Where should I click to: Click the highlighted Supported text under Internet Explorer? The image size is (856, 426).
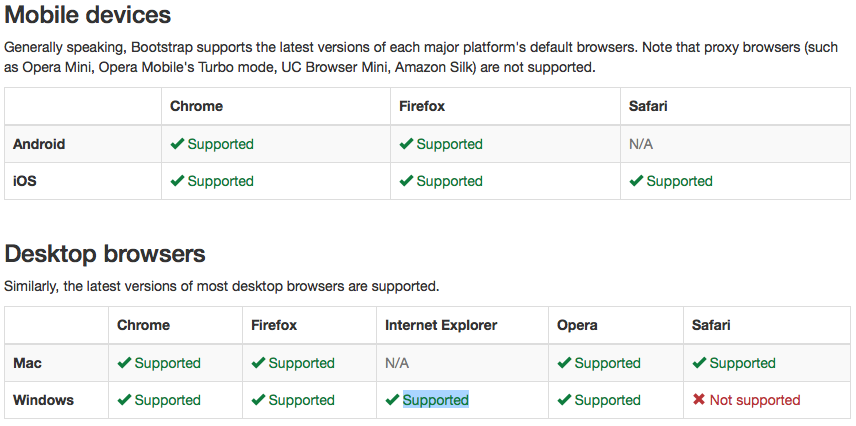pos(436,400)
